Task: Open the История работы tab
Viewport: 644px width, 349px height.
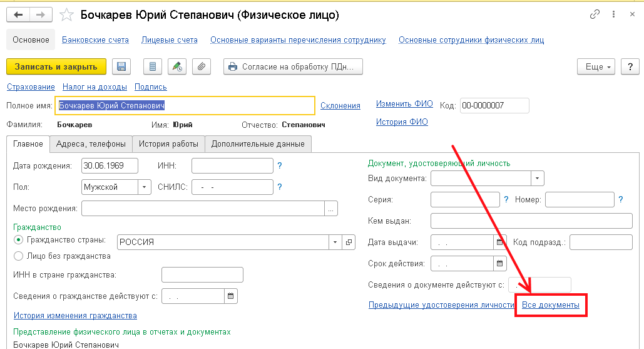Action: tap(168, 144)
